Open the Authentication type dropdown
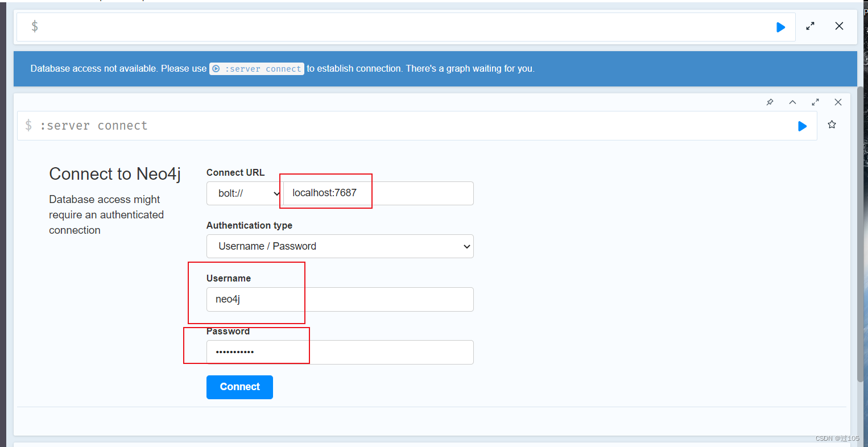The height and width of the screenshot is (447, 868). tap(340, 246)
